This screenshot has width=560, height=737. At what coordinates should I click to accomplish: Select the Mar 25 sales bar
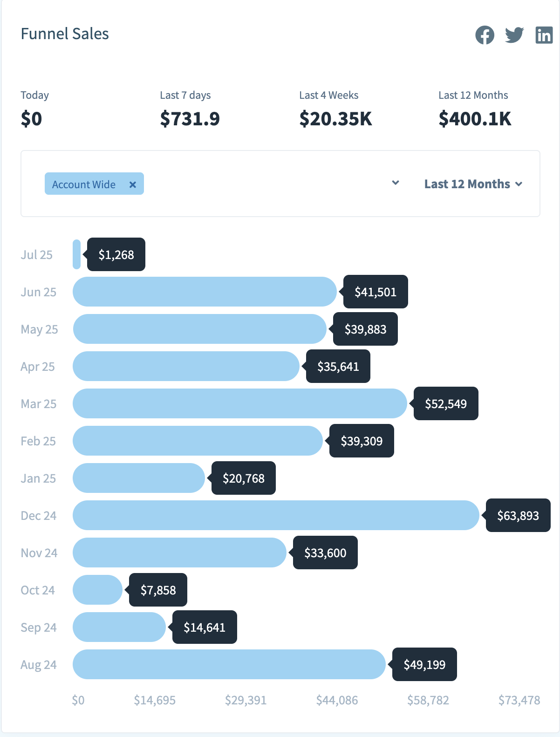(240, 403)
